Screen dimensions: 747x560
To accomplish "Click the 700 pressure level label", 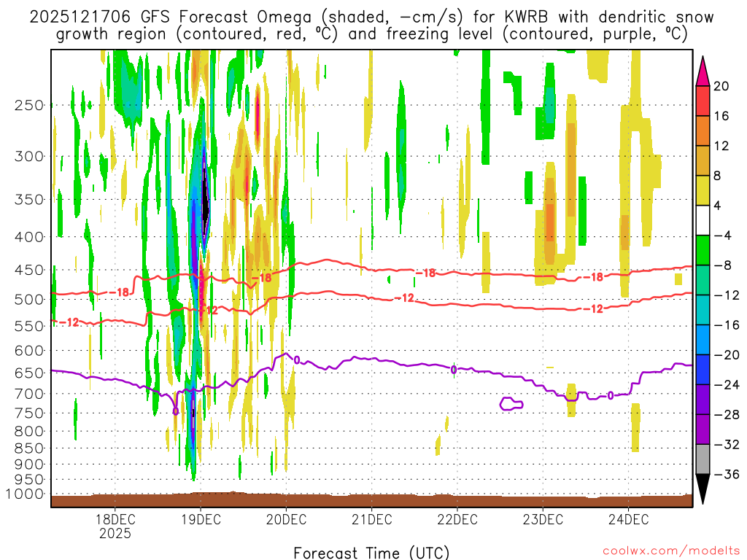I will coord(29,394).
